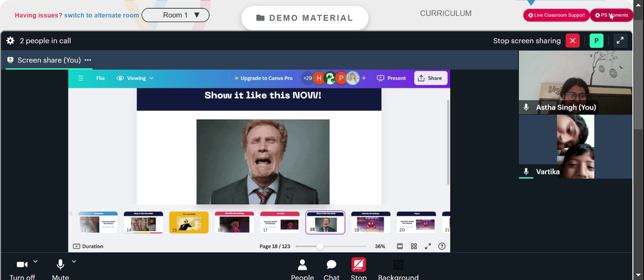This screenshot has width=644, height=280.
Task: Expand camera options chevron
Action: point(35,261)
